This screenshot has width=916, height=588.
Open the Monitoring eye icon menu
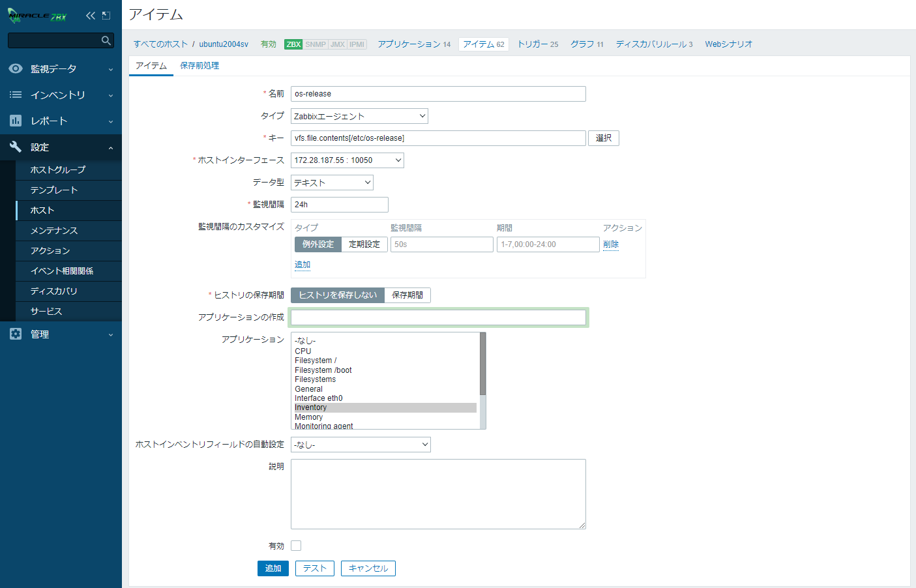16,68
